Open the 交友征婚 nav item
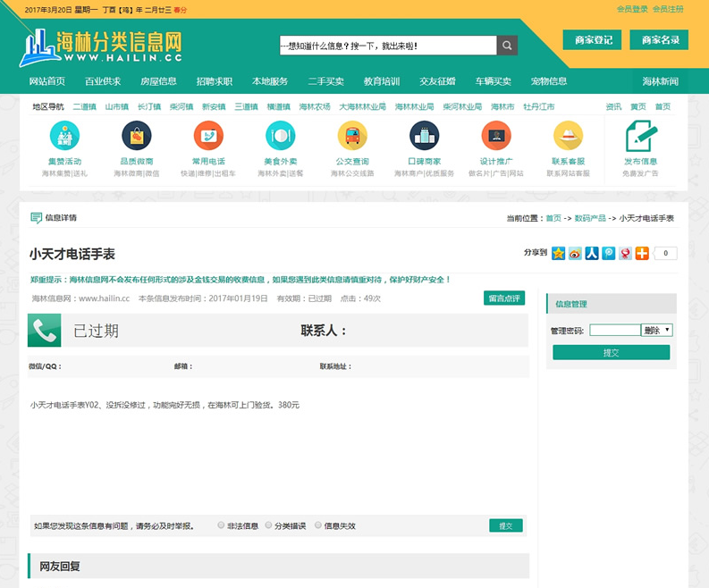 437,81
